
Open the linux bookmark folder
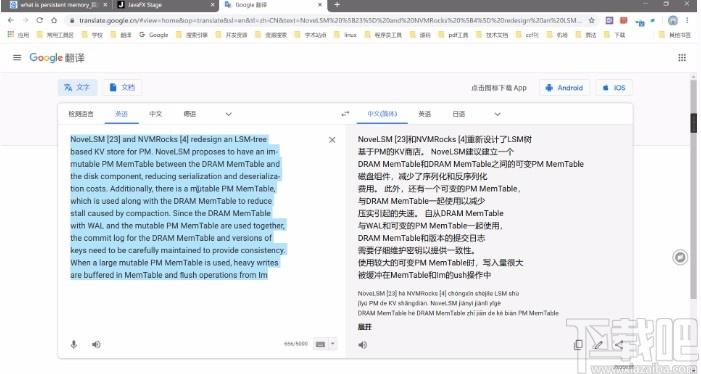point(346,34)
